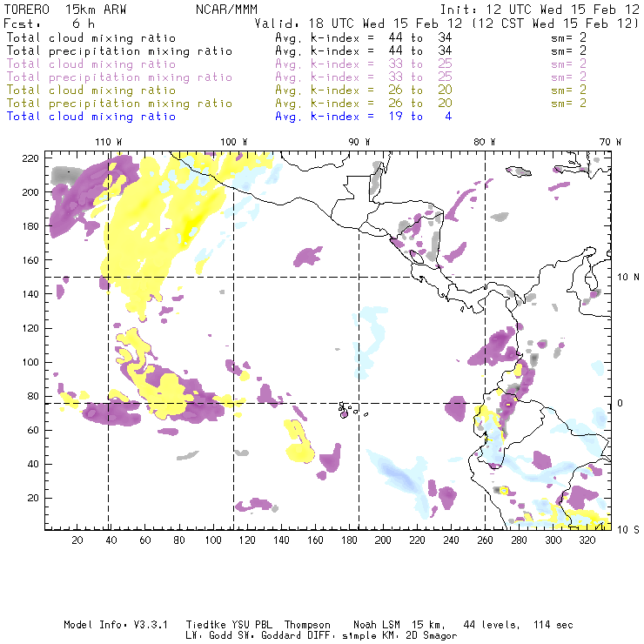This screenshot has height=644, width=644.
Task: Click the black 'Total precipitation mixing ratio' legend line
Action: [119, 51]
